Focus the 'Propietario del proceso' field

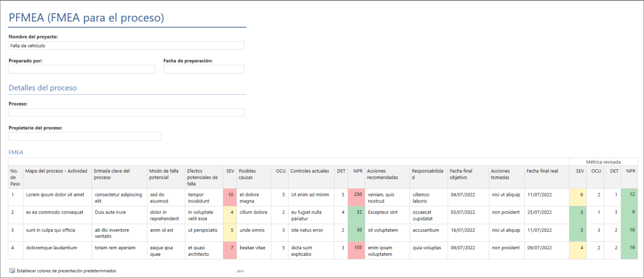coord(85,136)
